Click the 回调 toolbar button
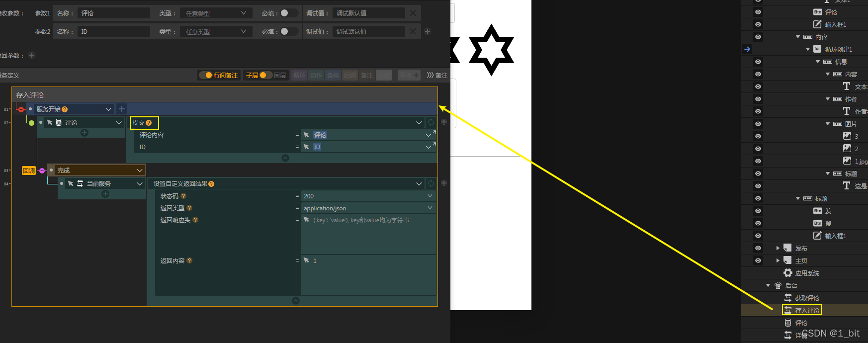Viewport: 868px width, 343px height. 350,75
